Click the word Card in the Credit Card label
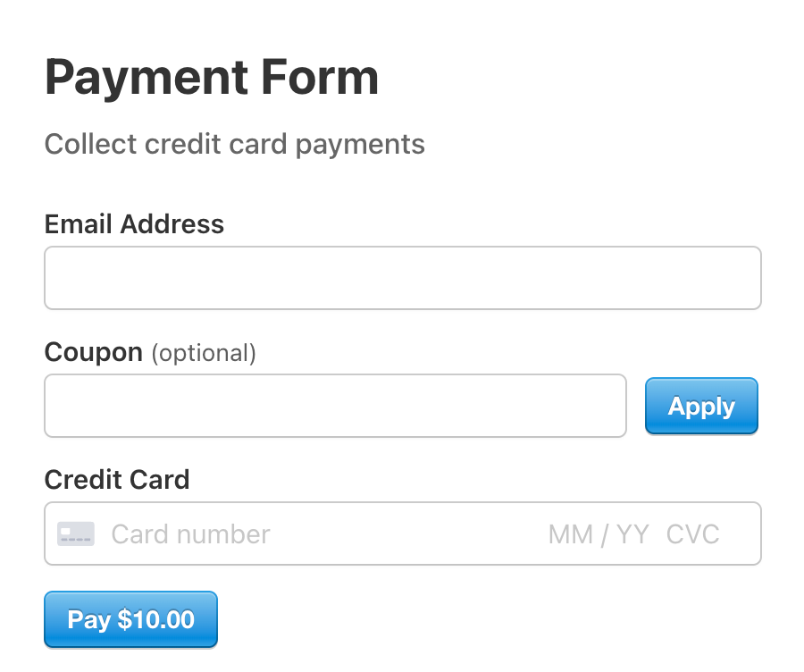The image size is (804, 672). click(160, 480)
